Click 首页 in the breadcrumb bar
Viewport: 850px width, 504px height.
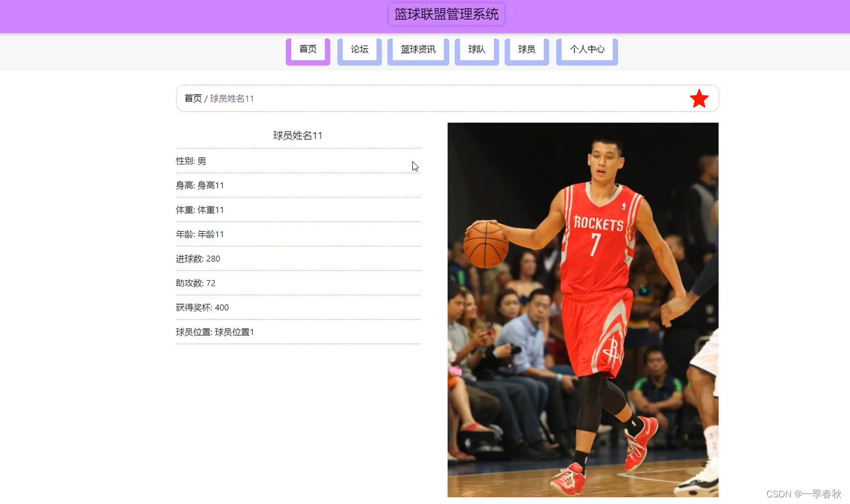tap(193, 98)
